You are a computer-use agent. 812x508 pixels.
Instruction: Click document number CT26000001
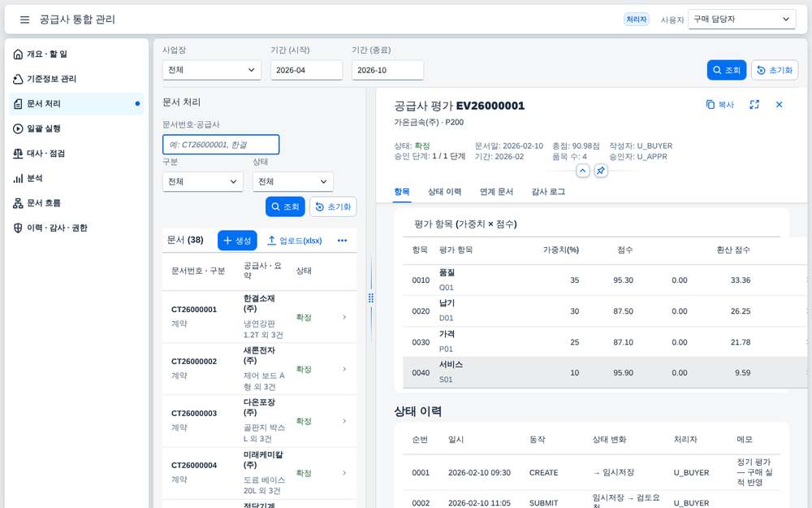coord(194,310)
